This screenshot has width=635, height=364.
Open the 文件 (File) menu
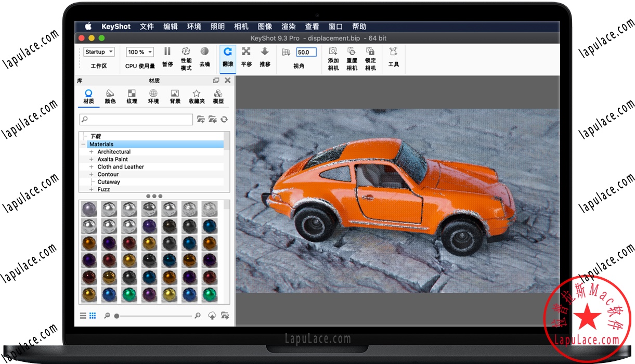click(147, 27)
